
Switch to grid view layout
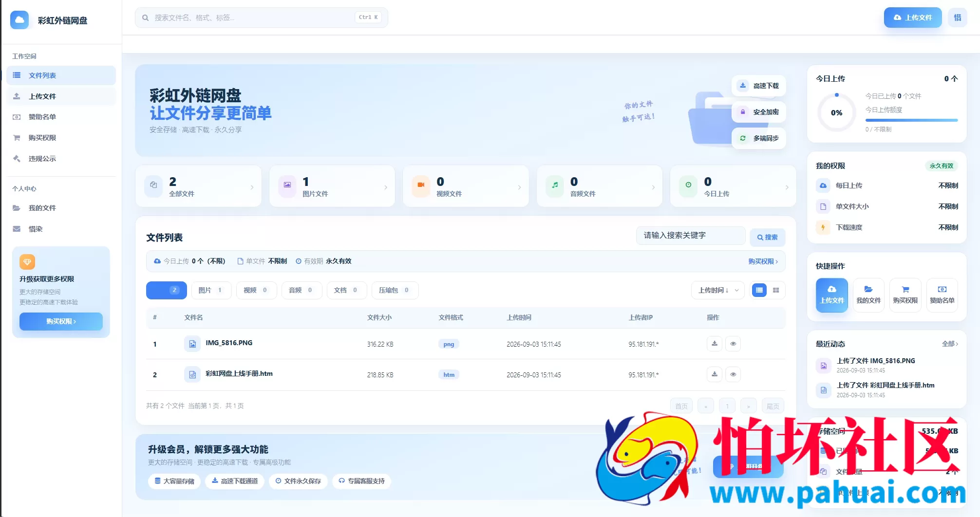pos(776,290)
